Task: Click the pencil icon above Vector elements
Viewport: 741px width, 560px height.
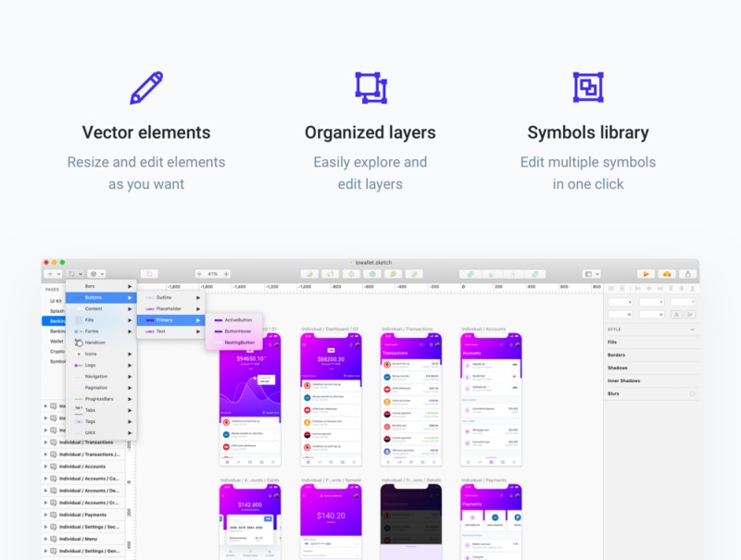Action: [146, 87]
